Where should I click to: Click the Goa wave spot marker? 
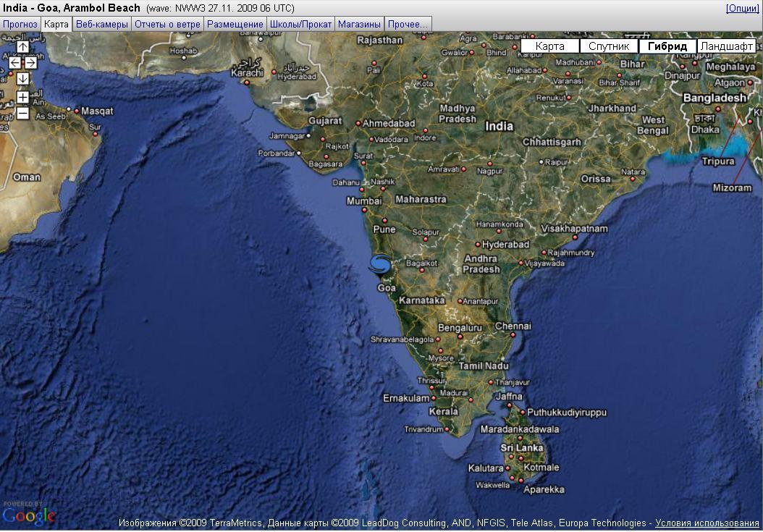click(x=380, y=266)
